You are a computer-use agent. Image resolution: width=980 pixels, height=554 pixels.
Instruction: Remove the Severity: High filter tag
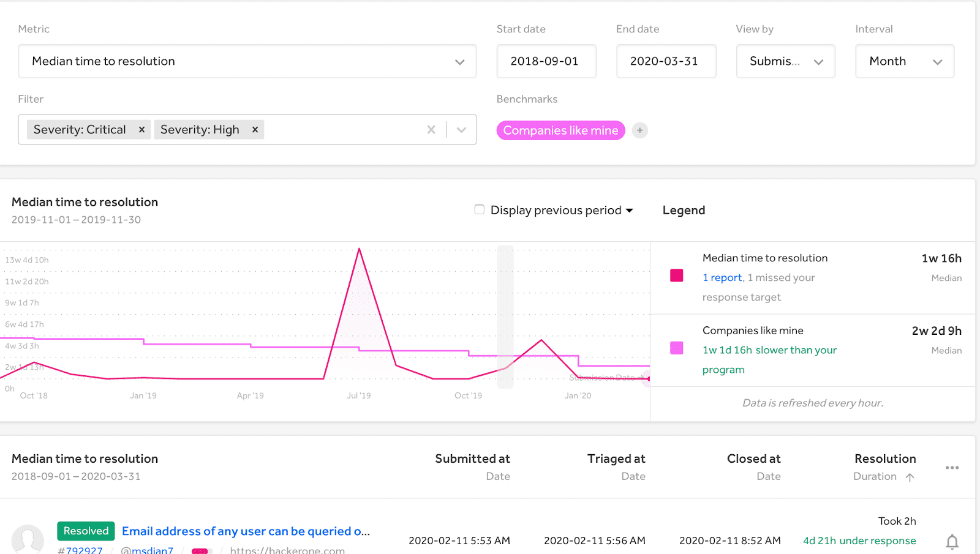point(255,130)
